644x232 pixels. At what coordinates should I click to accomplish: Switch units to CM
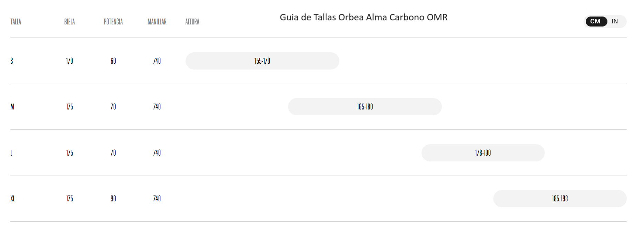[x=596, y=21]
